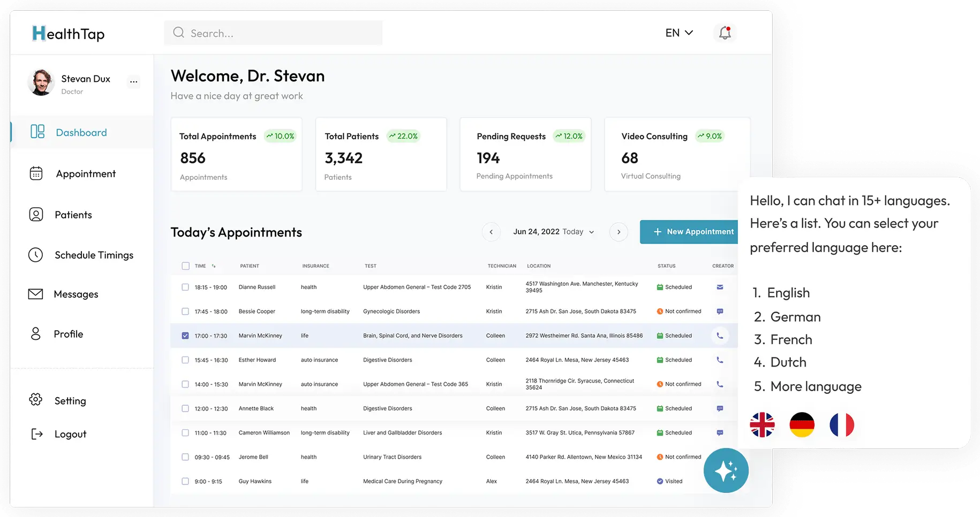Image resolution: width=980 pixels, height=517 pixels.
Task: Choose the UK flag for English
Action: 762,425
